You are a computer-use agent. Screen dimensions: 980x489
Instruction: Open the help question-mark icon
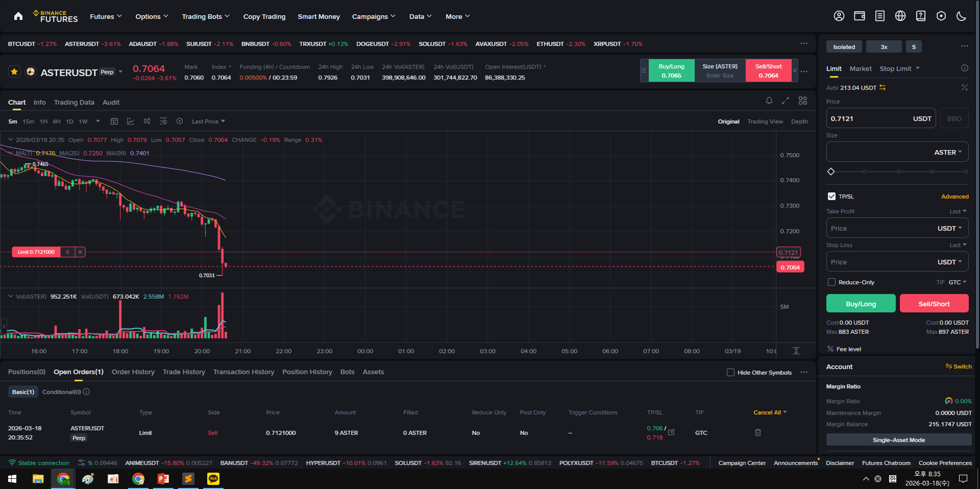point(920,16)
